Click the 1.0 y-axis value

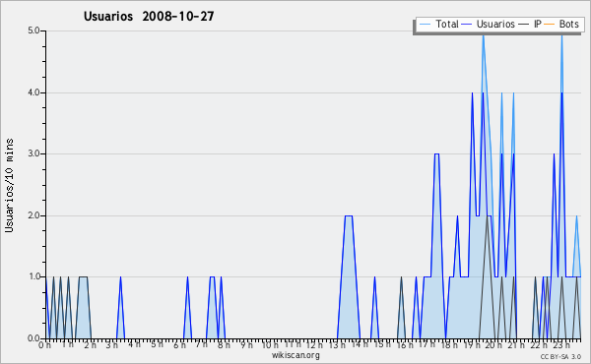pos(33,277)
